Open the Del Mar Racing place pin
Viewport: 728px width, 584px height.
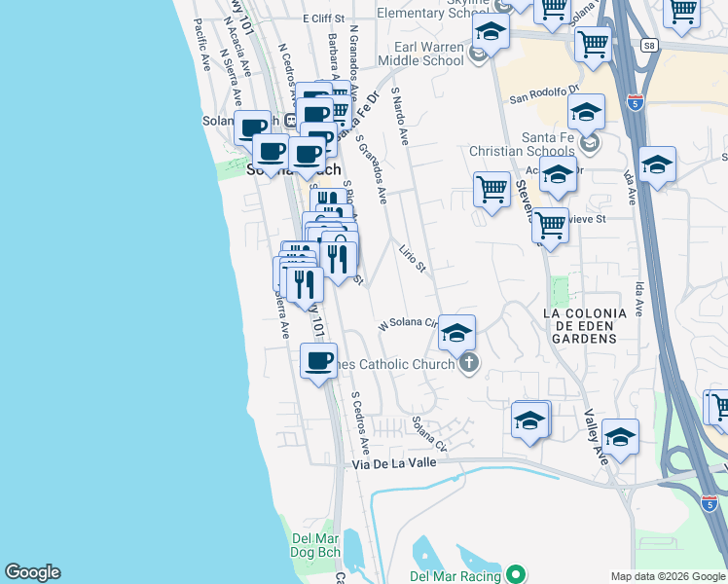pyautogui.click(x=516, y=574)
